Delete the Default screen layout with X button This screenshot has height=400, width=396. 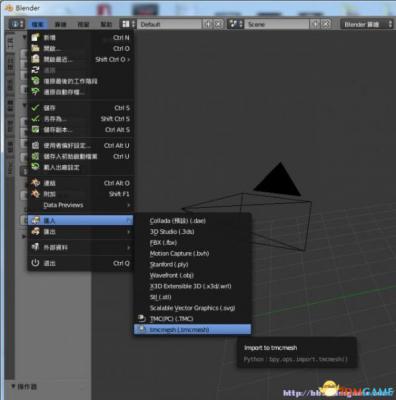coord(218,24)
